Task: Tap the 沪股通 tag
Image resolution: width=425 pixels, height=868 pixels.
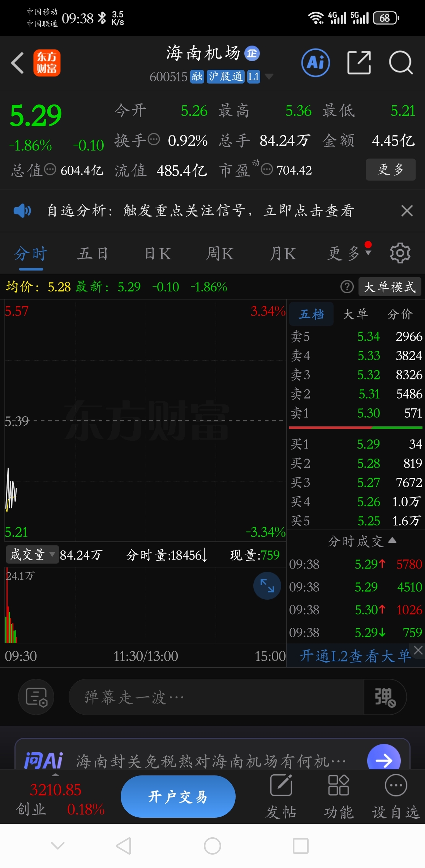Action: pos(226,76)
